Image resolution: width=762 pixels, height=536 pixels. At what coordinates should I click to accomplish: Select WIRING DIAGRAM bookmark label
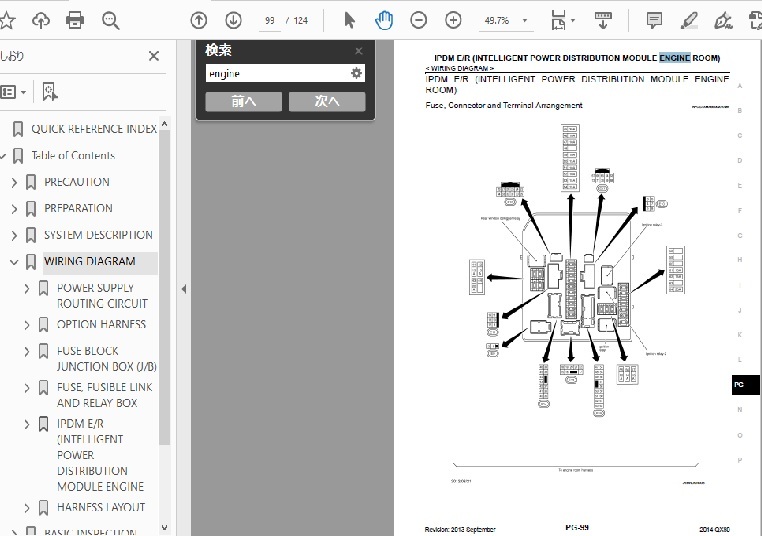90,261
